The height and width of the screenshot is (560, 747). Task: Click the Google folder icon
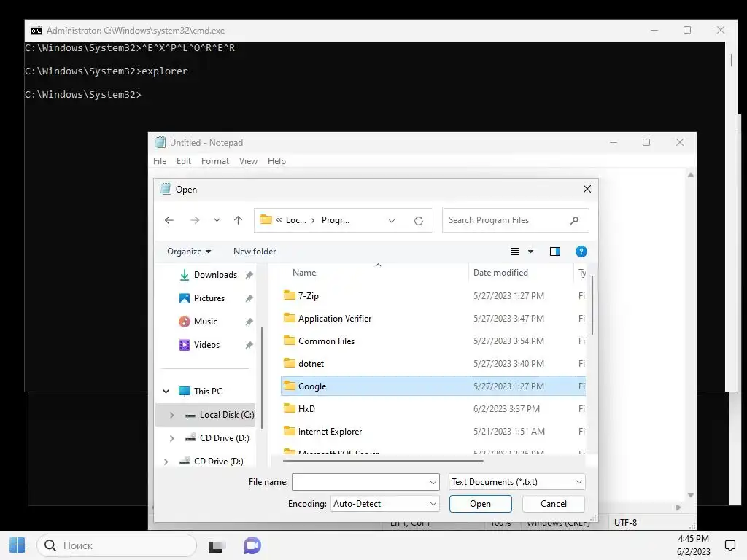pos(289,386)
